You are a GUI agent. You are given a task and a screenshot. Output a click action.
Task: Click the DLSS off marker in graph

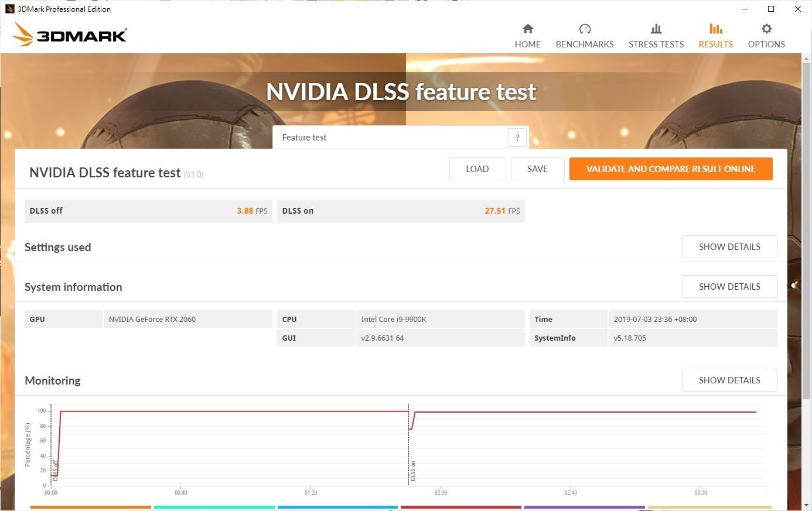55,471
